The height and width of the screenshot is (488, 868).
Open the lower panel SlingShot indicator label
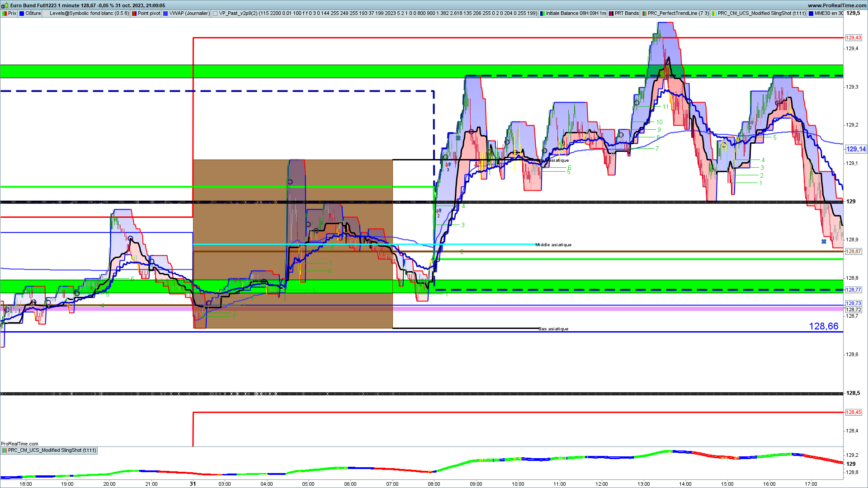pyautogui.click(x=52, y=450)
